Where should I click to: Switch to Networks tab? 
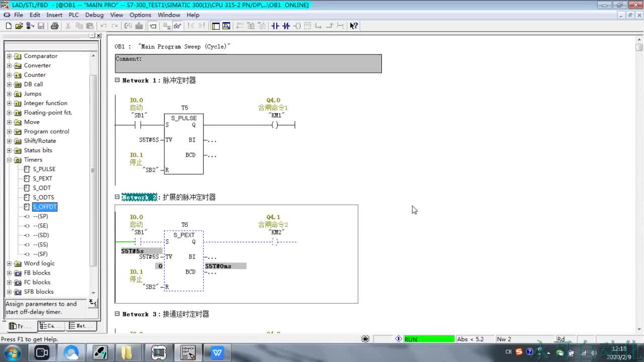(80, 326)
